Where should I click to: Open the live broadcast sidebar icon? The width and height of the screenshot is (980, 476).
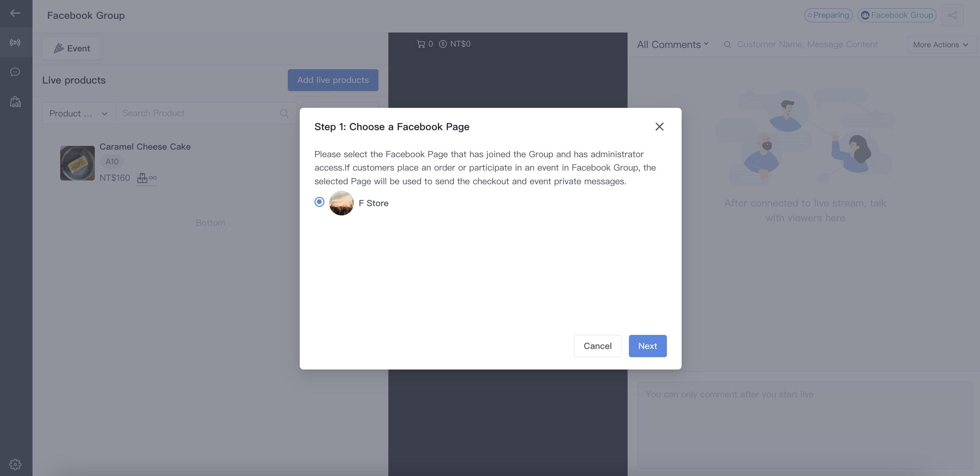tap(15, 42)
